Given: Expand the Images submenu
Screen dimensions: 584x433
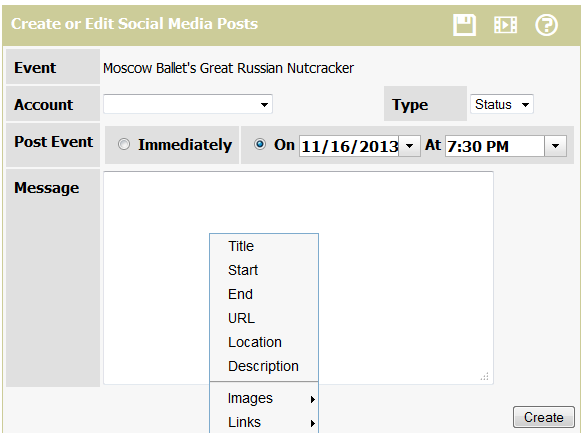Looking at the screenshot, I should [x=264, y=398].
